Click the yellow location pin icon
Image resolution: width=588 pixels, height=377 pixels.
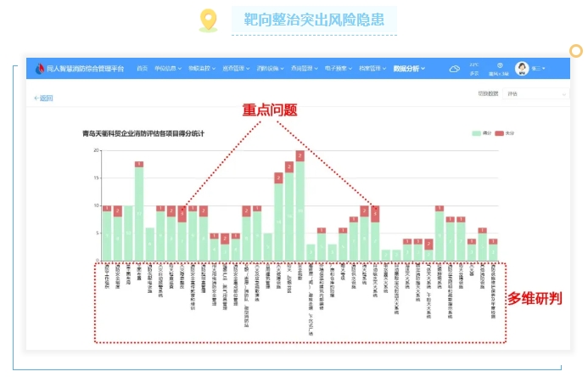click(x=207, y=20)
